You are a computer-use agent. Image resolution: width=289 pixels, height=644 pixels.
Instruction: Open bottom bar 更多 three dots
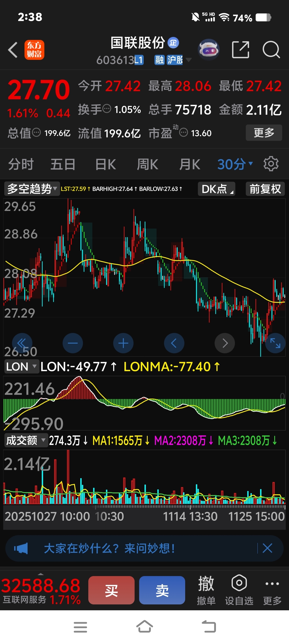272,590
